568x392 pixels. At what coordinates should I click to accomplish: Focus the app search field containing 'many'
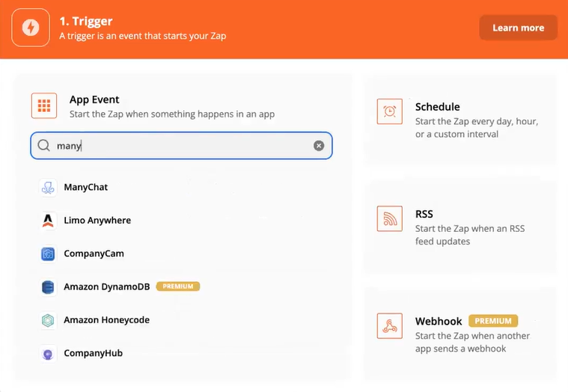181,146
